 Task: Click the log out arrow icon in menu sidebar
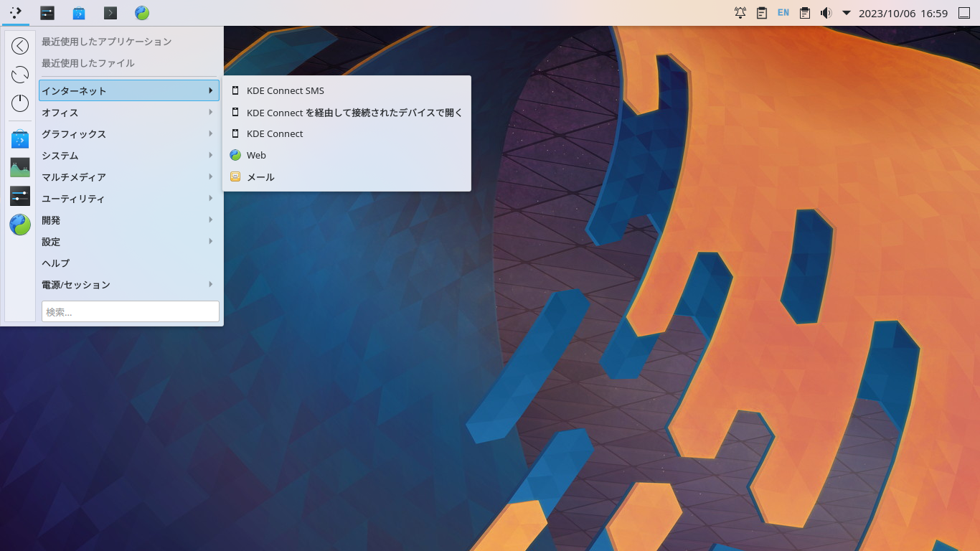[20, 46]
